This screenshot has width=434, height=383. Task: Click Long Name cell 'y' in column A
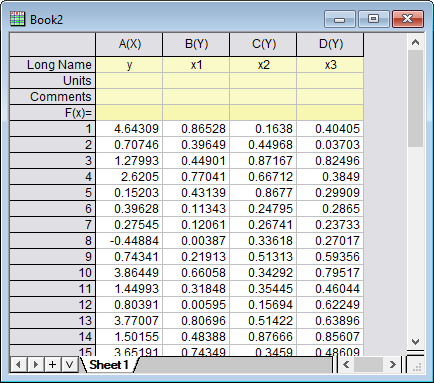tap(129, 65)
